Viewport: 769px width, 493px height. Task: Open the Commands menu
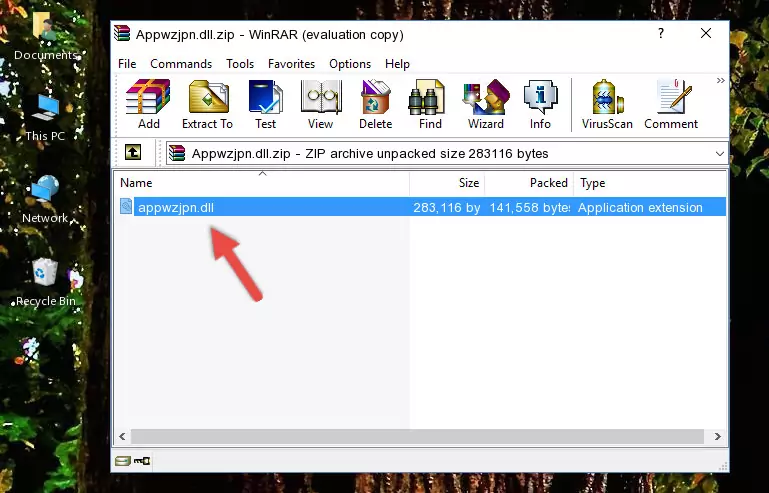pyautogui.click(x=181, y=64)
